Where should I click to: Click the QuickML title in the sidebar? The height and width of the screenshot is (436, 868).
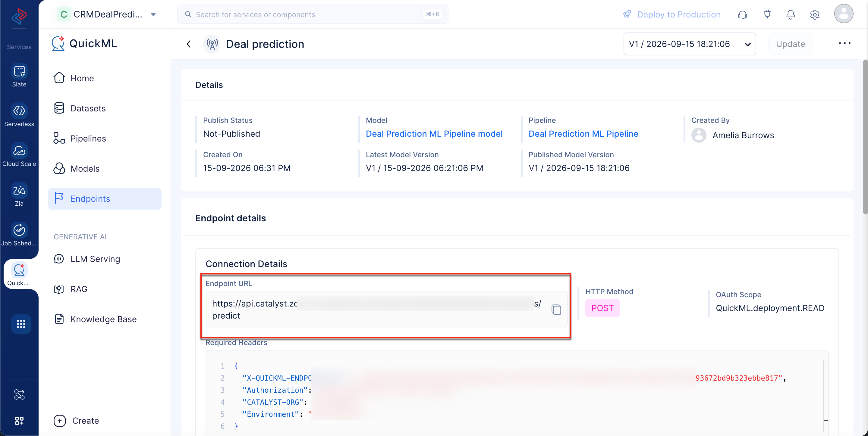(93, 43)
